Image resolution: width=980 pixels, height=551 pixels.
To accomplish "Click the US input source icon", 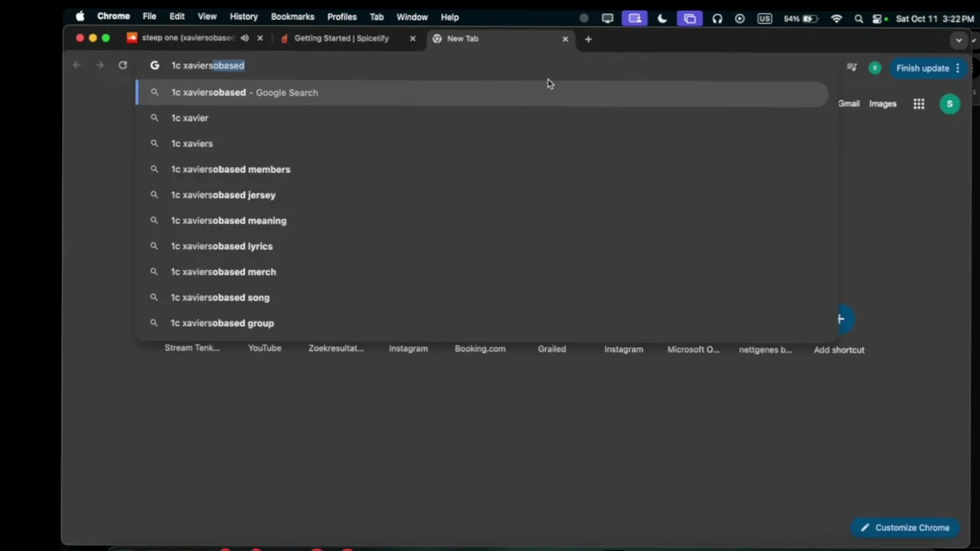I will pyautogui.click(x=764, y=18).
